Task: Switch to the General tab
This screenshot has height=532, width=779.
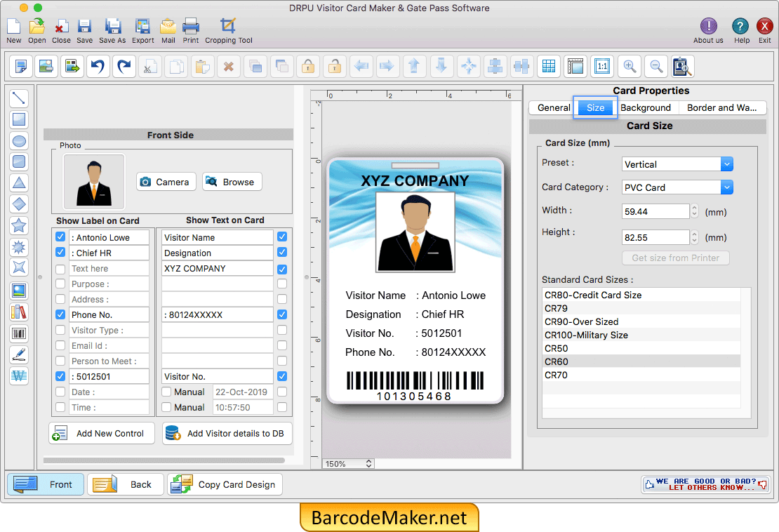Action: [554, 108]
